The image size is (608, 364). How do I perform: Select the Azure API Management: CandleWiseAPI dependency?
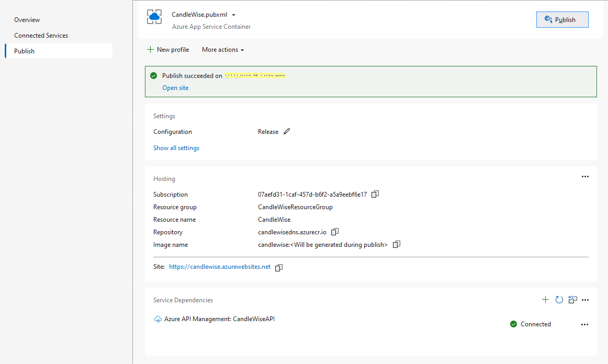219,319
